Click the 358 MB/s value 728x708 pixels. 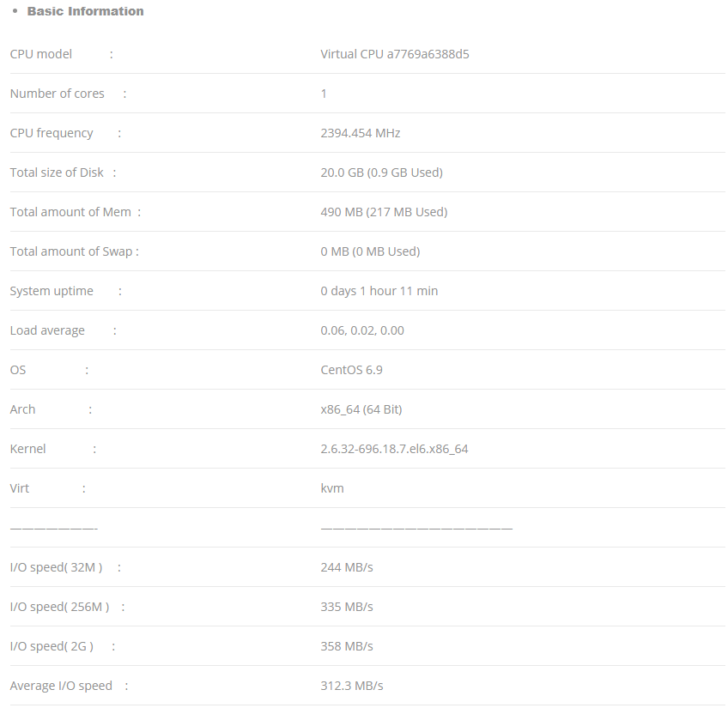[347, 646]
